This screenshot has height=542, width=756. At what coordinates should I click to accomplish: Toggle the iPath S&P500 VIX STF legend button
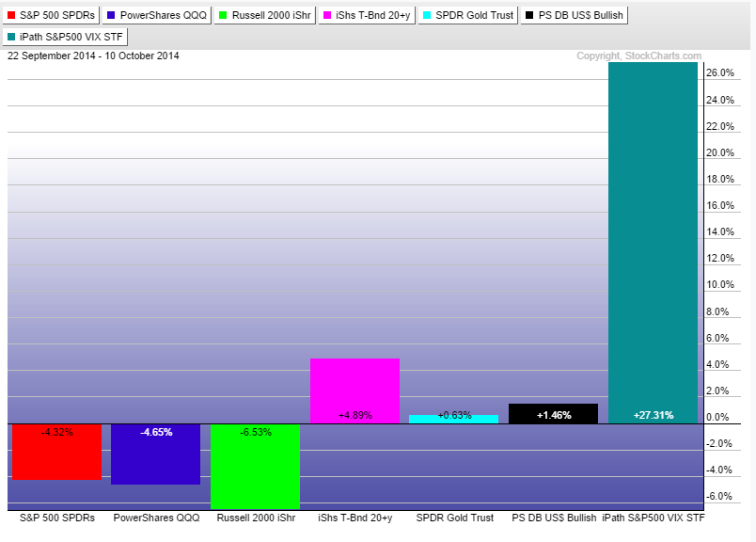pos(65,37)
